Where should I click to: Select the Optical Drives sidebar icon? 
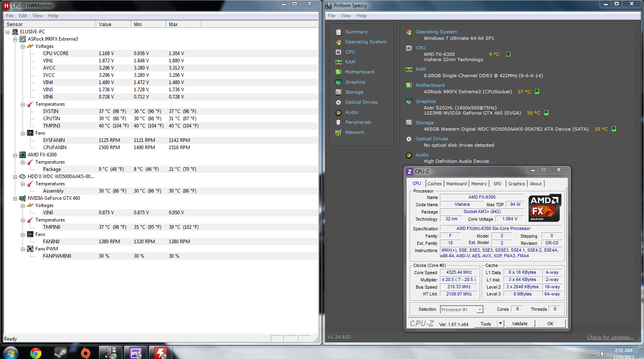click(339, 102)
